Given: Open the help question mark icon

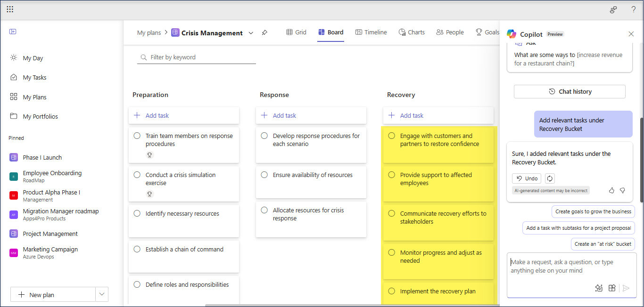Looking at the screenshot, I should [633, 9].
